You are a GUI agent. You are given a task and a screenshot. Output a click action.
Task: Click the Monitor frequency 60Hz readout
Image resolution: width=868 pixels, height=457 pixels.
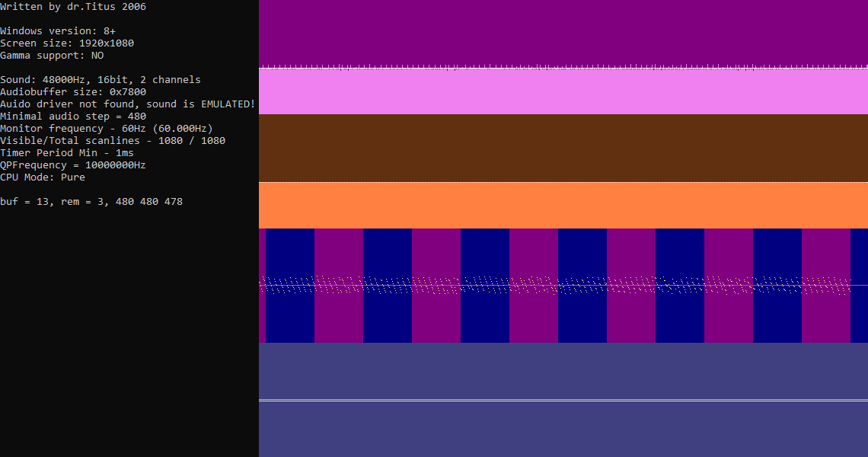pos(107,129)
